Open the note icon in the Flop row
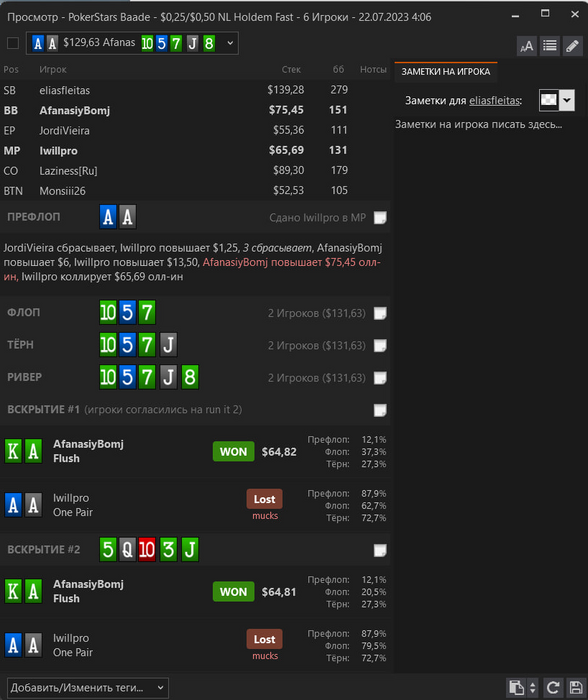 [x=380, y=313]
